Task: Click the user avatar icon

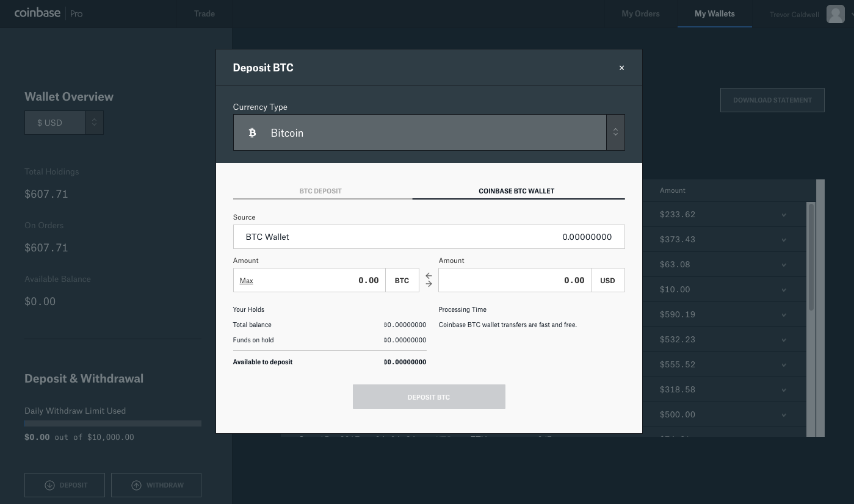Action: point(836,13)
